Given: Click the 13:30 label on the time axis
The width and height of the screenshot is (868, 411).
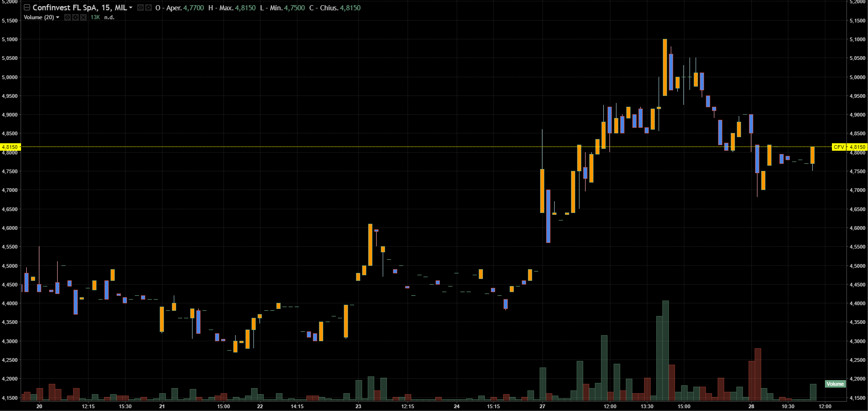Looking at the screenshot, I should click(x=647, y=406).
